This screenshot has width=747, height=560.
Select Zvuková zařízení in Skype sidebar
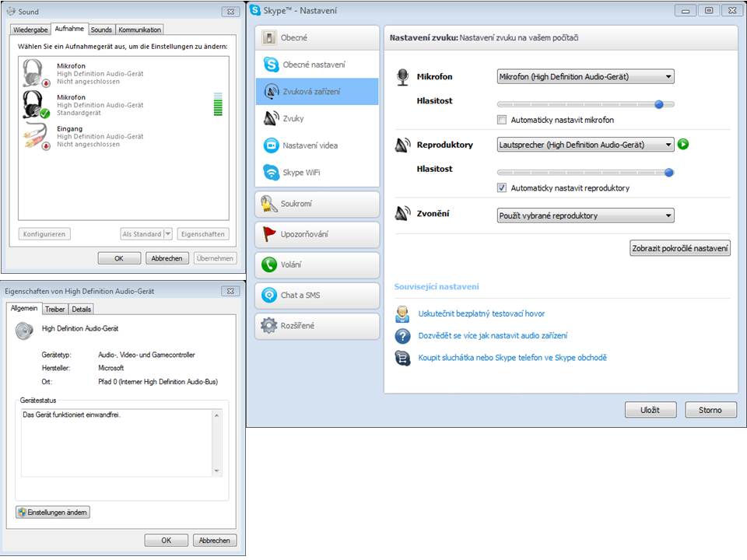[317, 92]
